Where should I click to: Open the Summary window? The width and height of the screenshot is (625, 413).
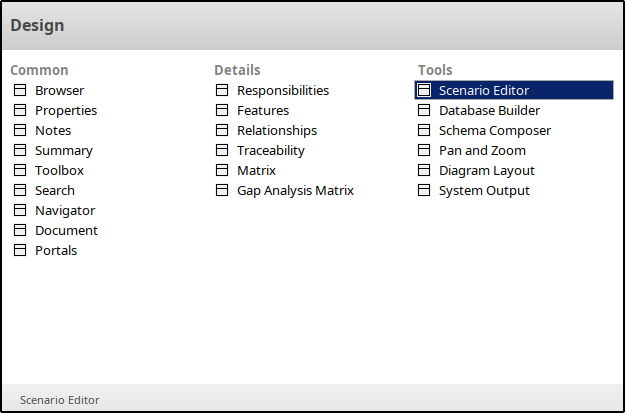pos(63,150)
